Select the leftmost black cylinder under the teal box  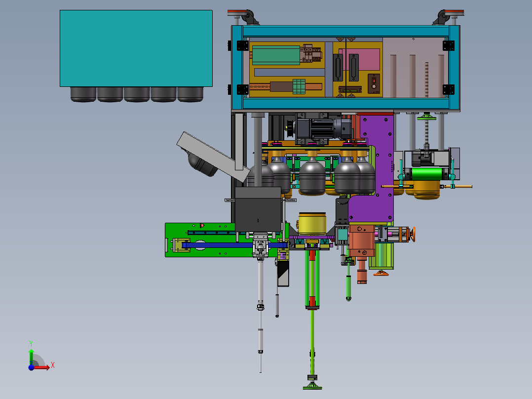(x=83, y=94)
